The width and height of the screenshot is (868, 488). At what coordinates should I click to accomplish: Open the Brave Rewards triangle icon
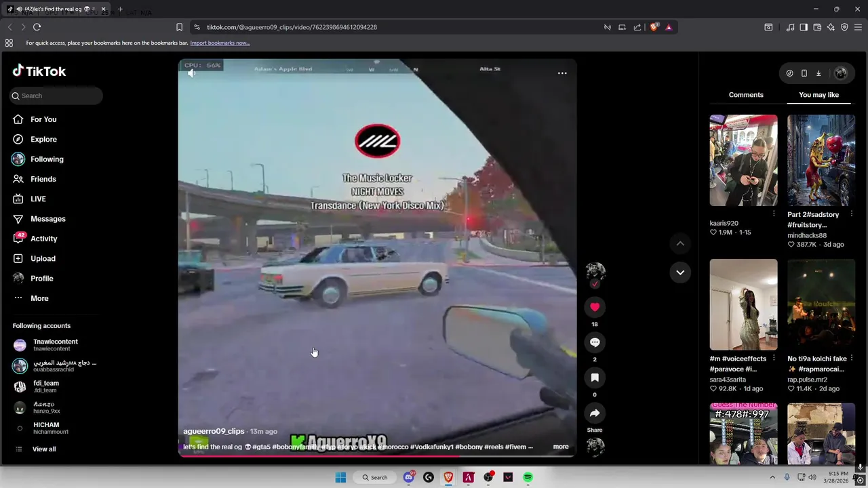coord(669,27)
